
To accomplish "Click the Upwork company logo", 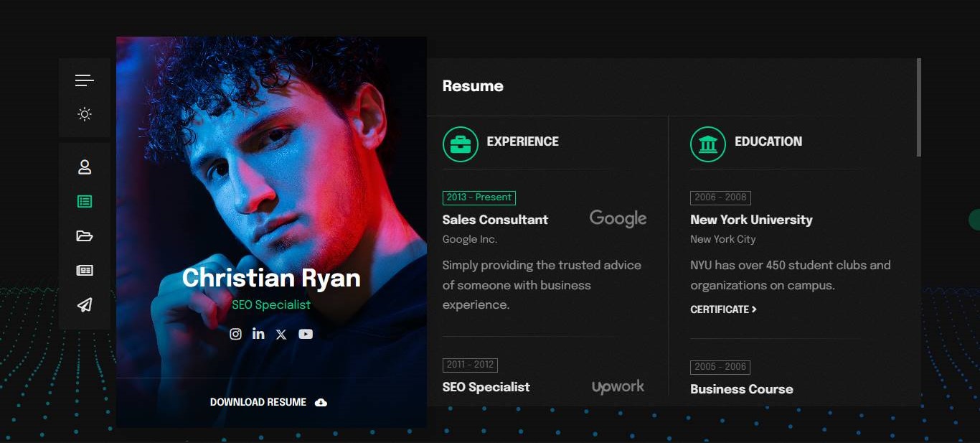I will coord(618,387).
